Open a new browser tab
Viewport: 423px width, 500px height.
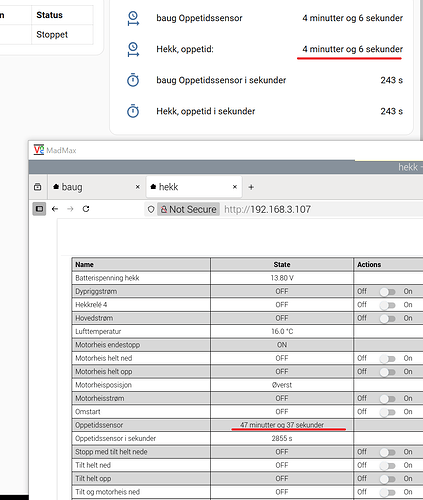pyautogui.click(x=251, y=187)
